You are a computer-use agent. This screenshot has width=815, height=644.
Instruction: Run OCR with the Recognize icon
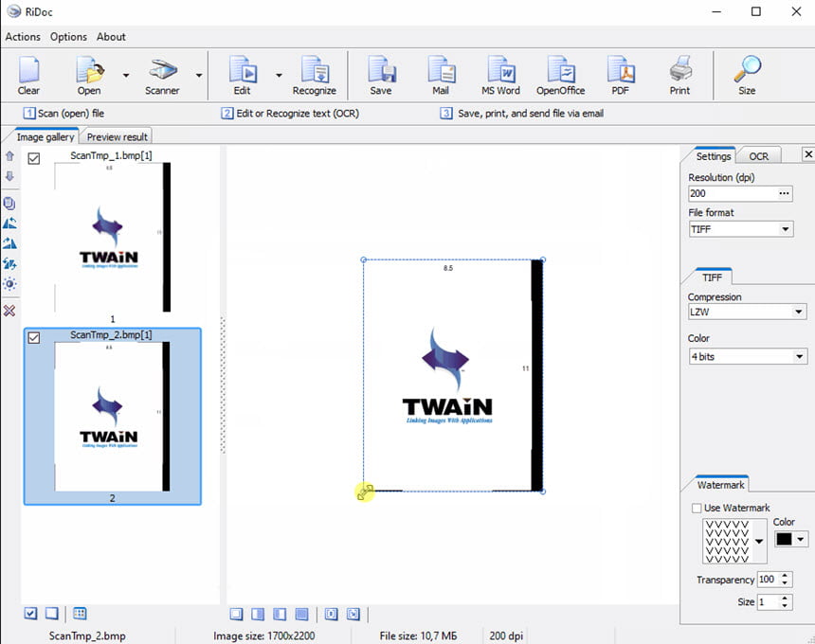[315, 76]
